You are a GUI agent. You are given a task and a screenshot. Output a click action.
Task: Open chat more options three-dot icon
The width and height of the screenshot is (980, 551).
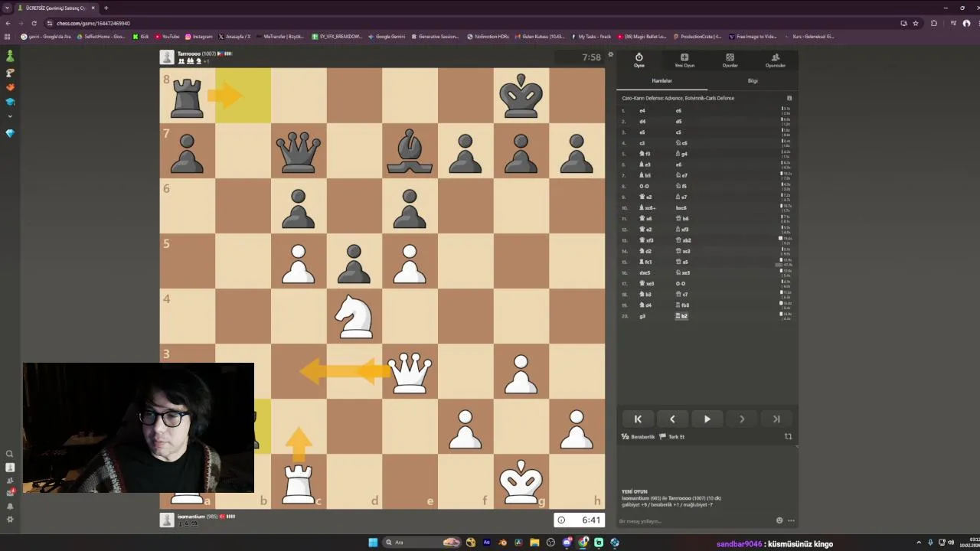[791, 520]
